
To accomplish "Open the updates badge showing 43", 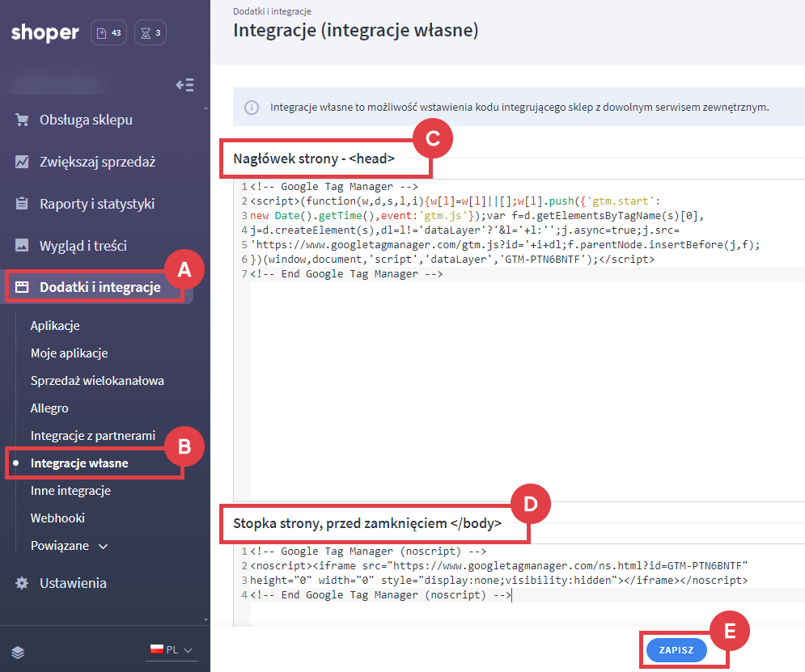I will (109, 33).
